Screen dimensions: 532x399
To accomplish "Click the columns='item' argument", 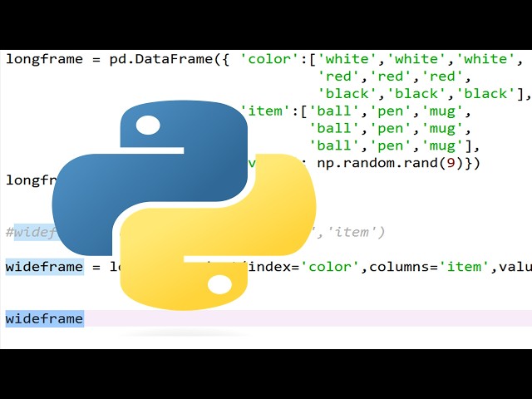I will pos(429,267).
